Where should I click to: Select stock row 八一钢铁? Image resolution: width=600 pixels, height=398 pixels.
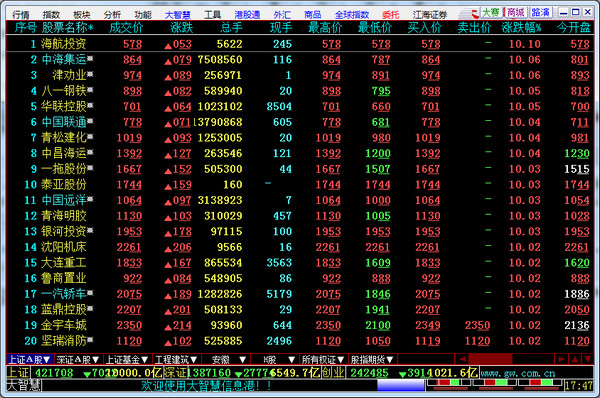click(300, 91)
